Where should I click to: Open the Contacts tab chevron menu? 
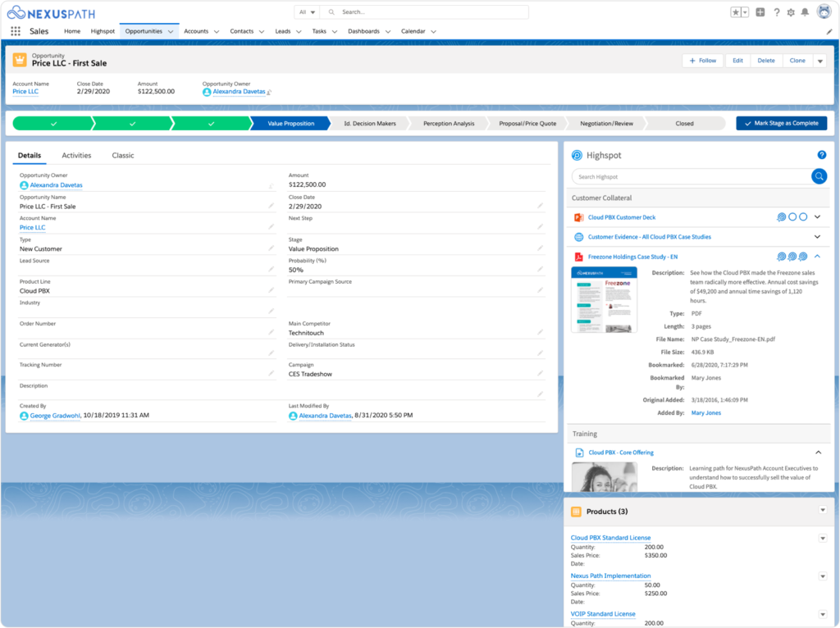pyautogui.click(x=262, y=32)
